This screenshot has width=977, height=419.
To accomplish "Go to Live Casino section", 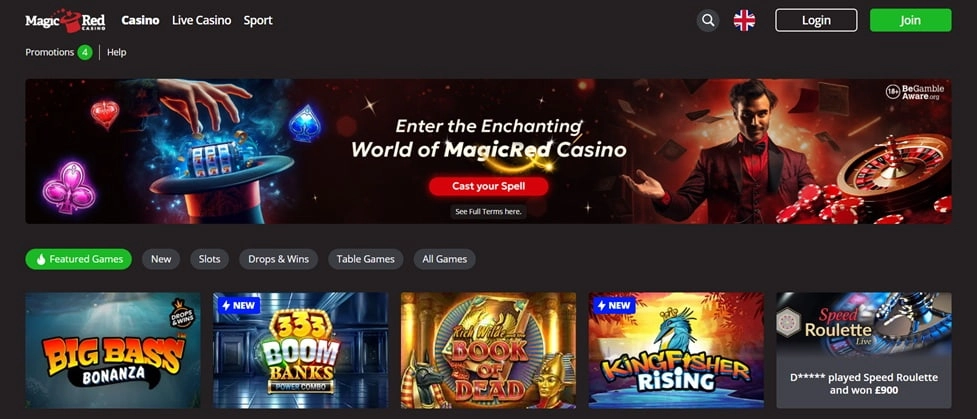I will click(x=201, y=21).
